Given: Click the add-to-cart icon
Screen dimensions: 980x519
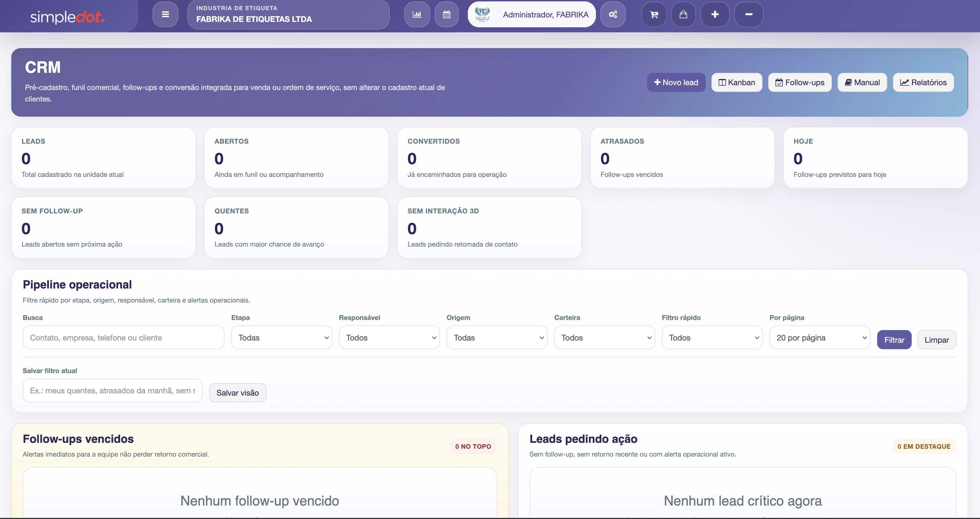Looking at the screenshot, I should coord(654,14).
